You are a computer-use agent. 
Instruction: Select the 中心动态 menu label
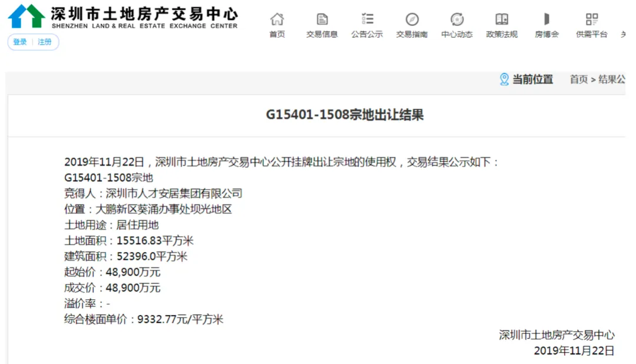point(457,35)
